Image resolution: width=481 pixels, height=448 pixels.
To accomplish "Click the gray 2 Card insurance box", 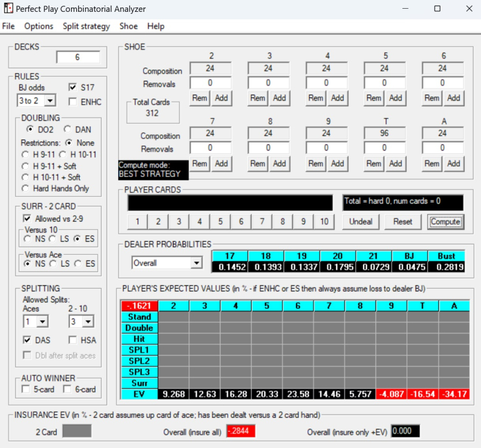I will (77, 431).
